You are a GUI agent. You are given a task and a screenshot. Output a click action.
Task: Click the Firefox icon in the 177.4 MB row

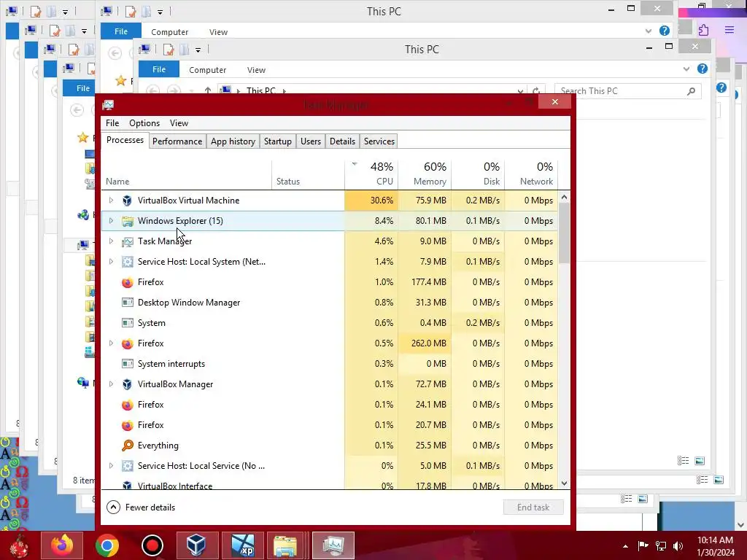click(x=127, y=282)
